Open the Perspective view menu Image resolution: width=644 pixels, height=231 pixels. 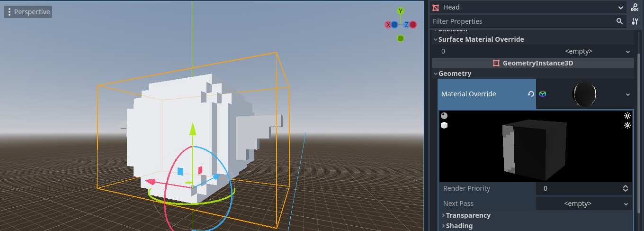[x=28, y=12]
